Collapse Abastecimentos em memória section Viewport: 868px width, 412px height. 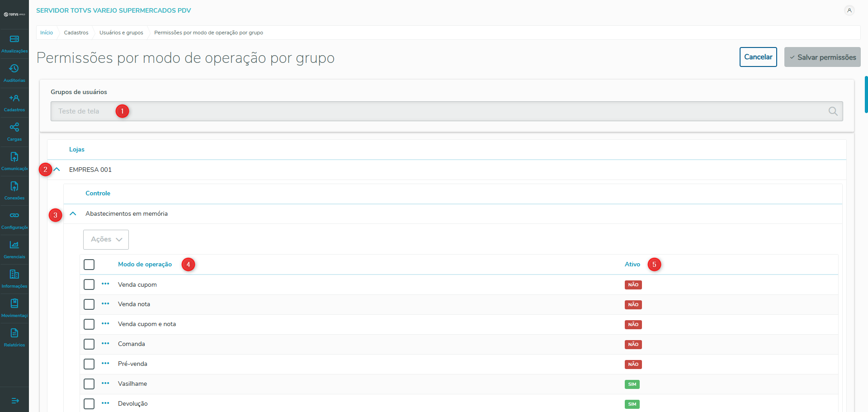click(73, 213)
